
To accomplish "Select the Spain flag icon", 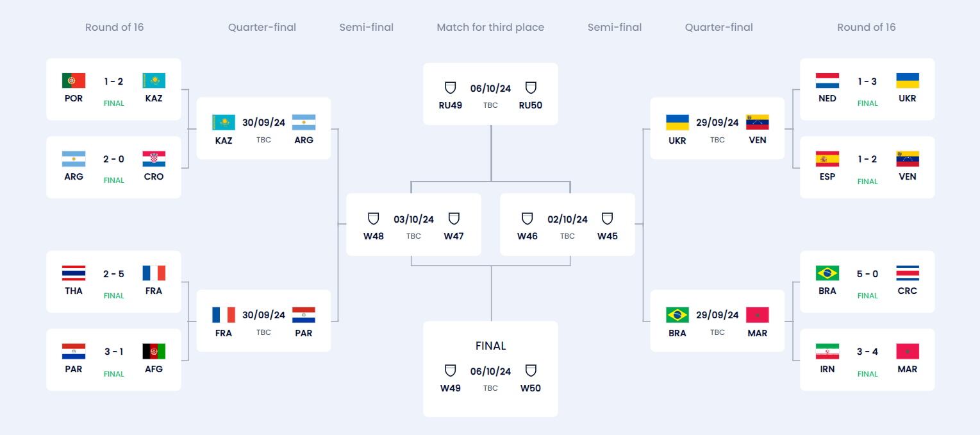I will pyautogui.click(x=827, y=159).
